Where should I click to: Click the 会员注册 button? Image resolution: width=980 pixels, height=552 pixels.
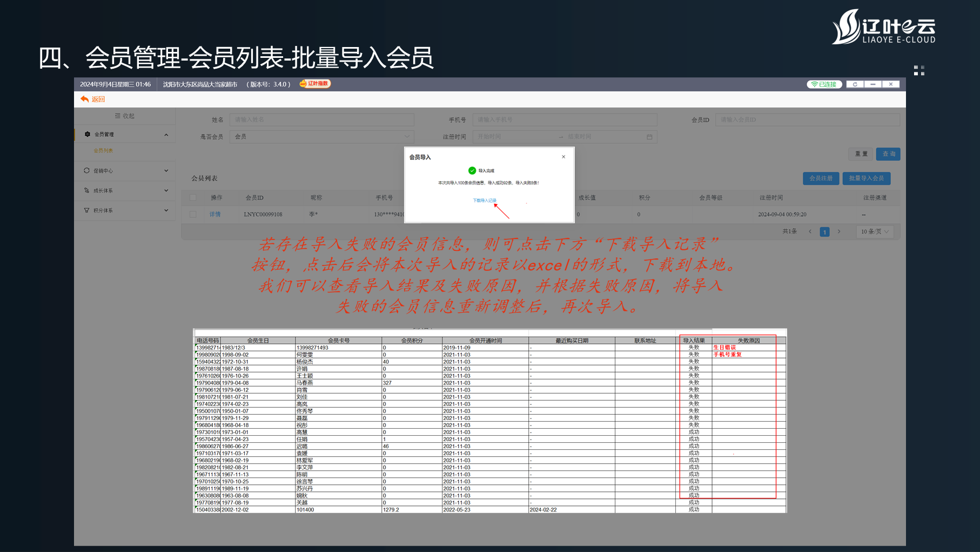tap(821, 178)
